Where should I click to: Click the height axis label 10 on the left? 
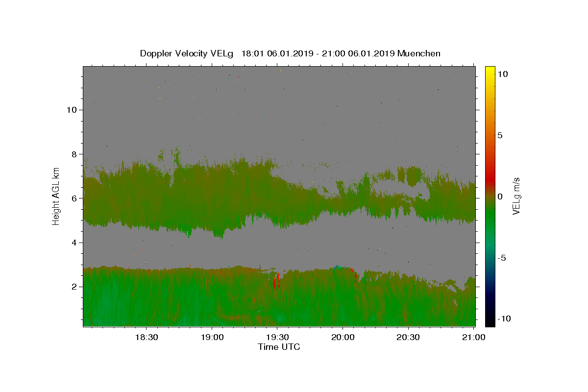(72, 110)
